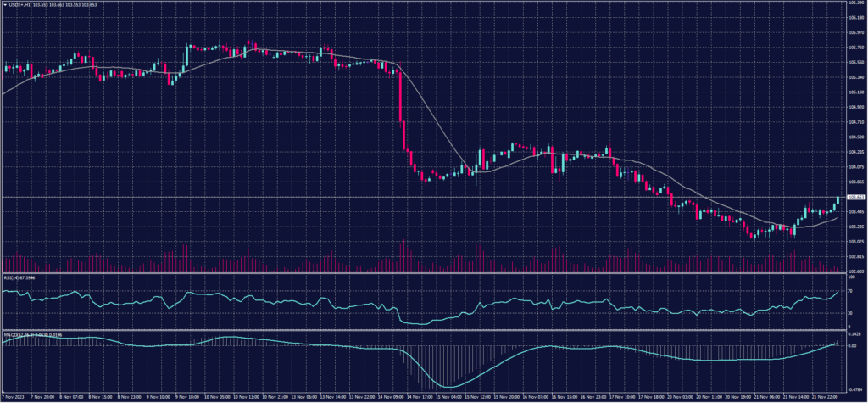
Task: Click the current price tag 103.653
Action: (x=855, y=197)
